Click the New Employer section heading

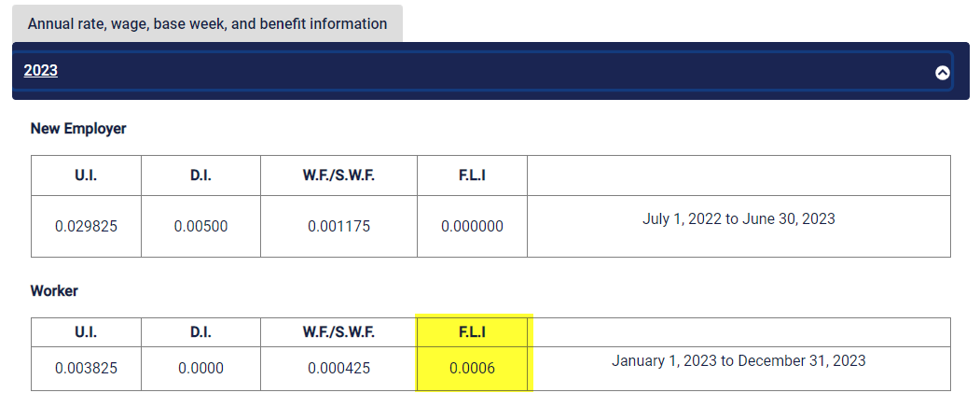(78, 129)
